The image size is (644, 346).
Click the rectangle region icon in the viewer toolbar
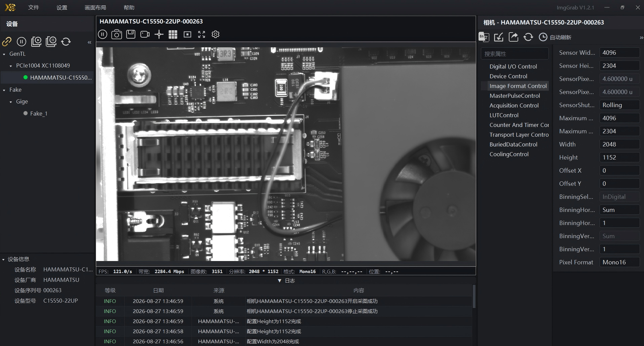(x=187, y=34)
